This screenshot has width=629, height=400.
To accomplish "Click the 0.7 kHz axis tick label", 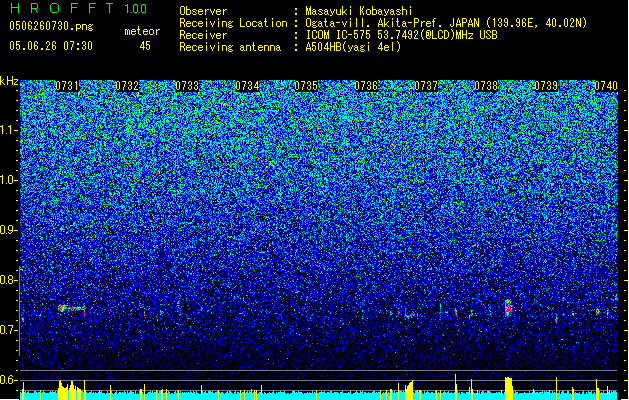I will point(9,330).
